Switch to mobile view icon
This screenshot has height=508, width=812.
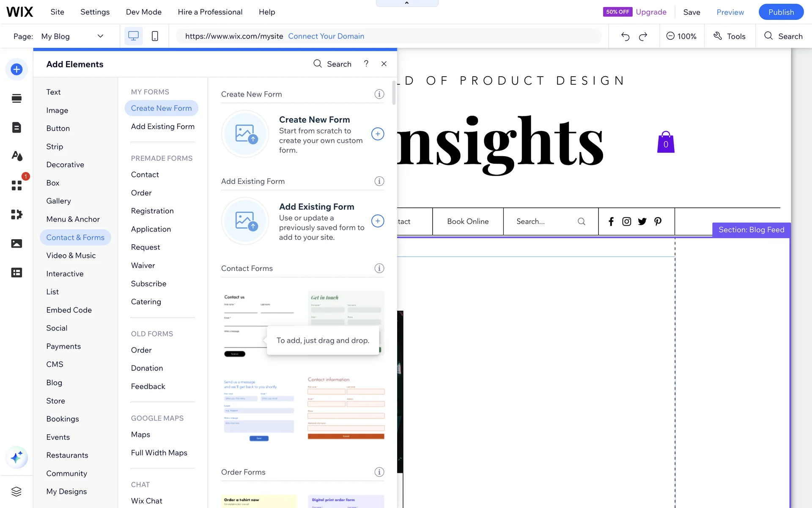[155, 36]
